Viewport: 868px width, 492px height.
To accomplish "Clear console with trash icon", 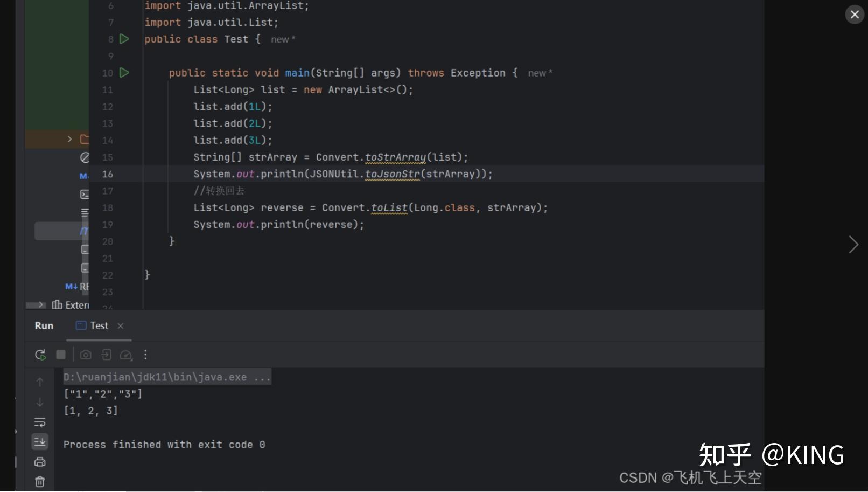I will click(40, 481).
